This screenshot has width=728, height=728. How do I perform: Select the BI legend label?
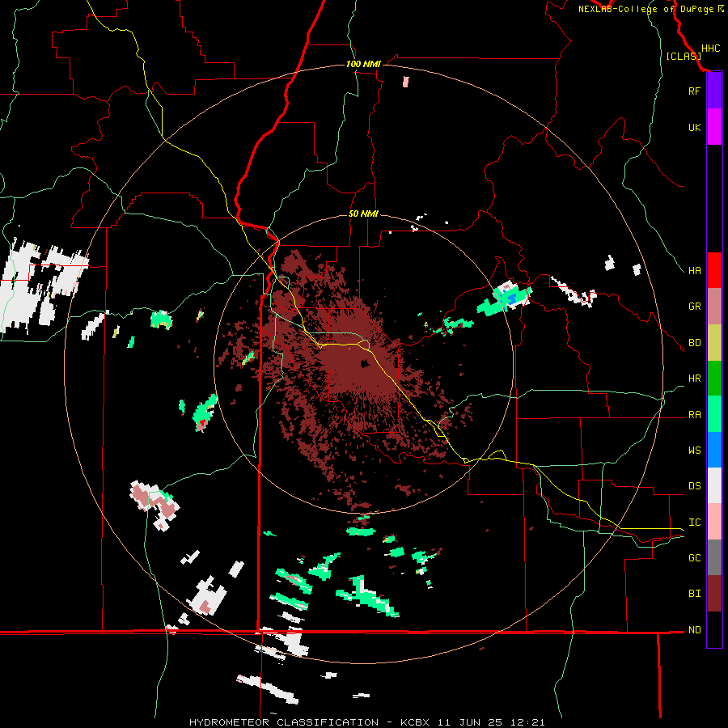tap(694, 594)
